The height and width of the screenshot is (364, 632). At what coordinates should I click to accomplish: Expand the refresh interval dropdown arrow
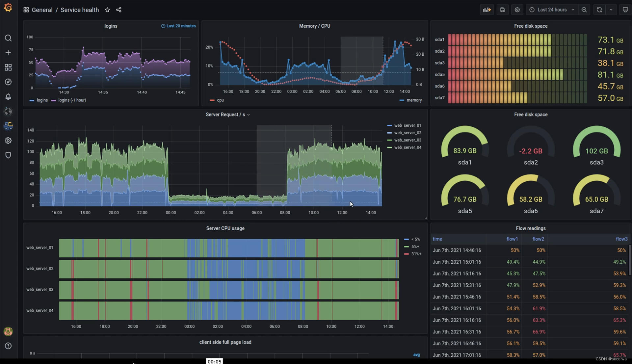[611, 10]
